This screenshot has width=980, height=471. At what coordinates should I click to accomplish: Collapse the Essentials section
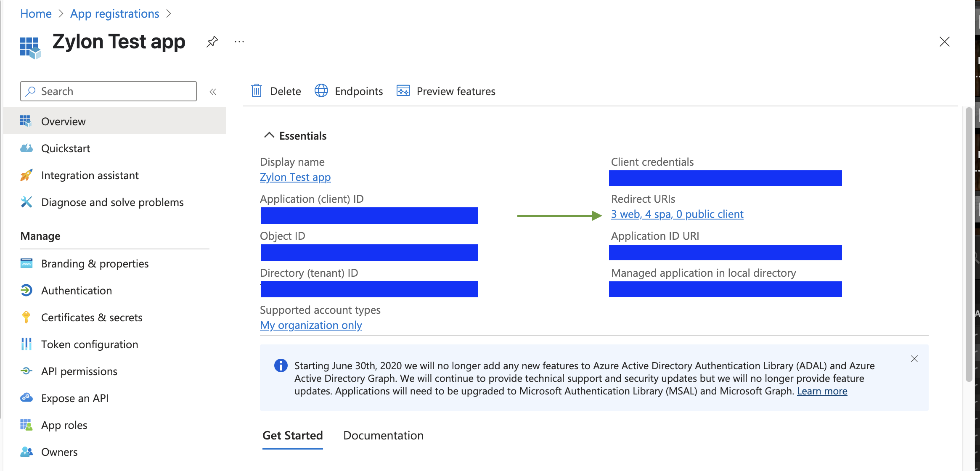[269, 135]
